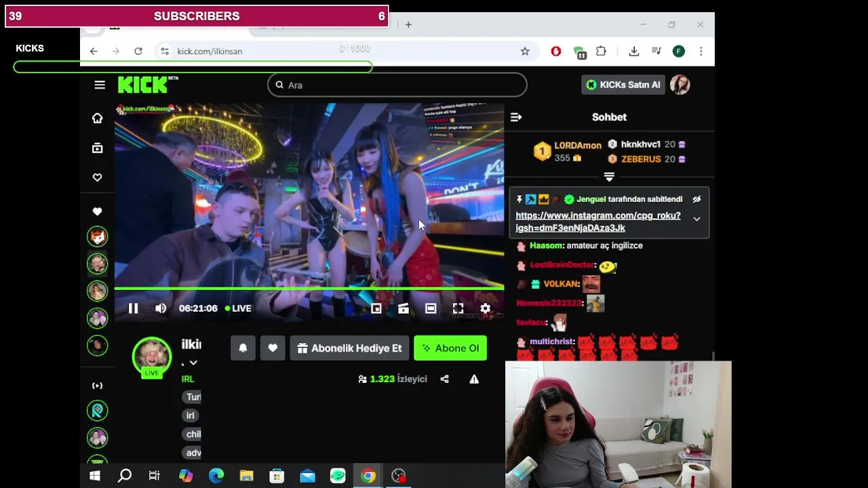868x488 pixels.
Task: Expand the channel info chevron under streamer name
Action: pos(193,363)
